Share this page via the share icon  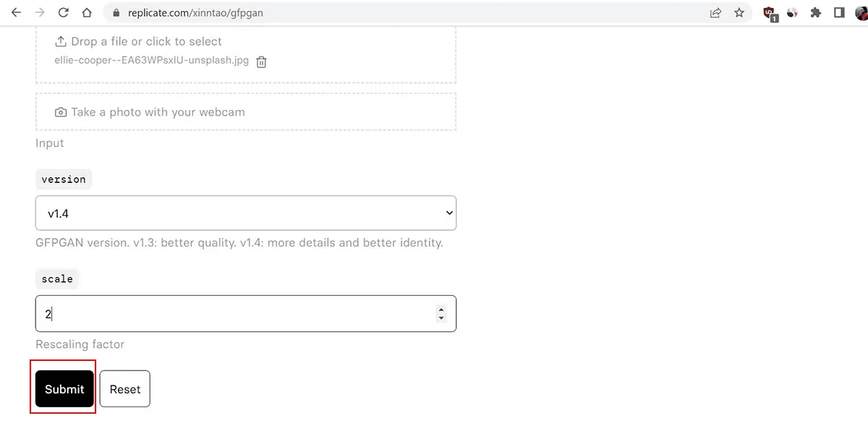pyautogui.click(x=715, y=12)
